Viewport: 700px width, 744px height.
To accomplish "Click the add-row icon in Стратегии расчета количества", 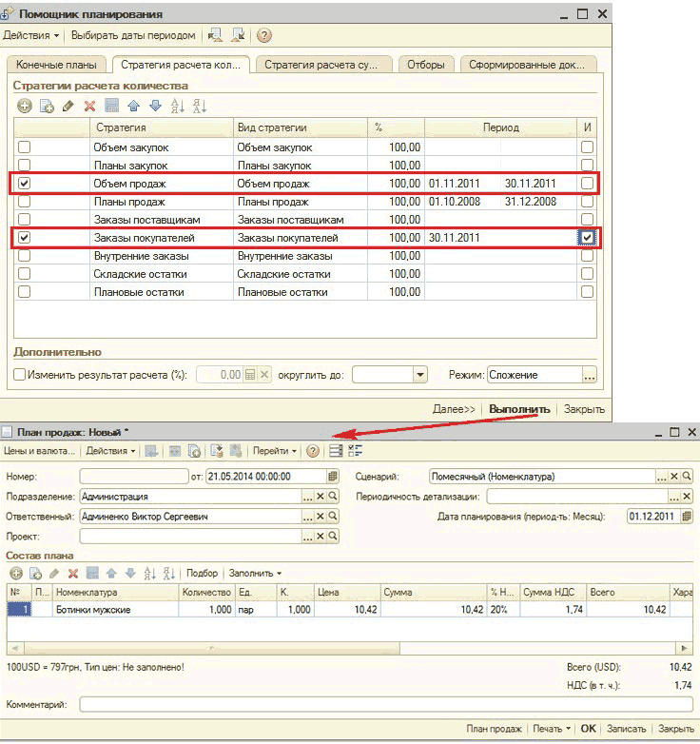I will 24,107.
